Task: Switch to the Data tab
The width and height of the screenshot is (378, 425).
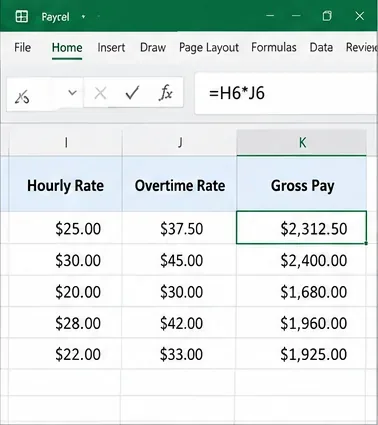Action: (x=321, y=47)
